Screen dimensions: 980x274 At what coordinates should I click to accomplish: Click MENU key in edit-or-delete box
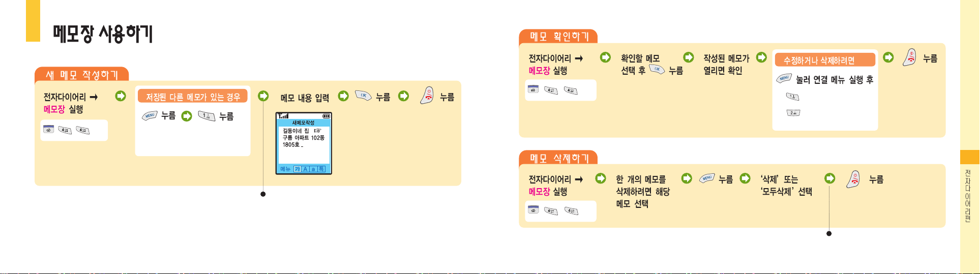[x=784, y=79]
